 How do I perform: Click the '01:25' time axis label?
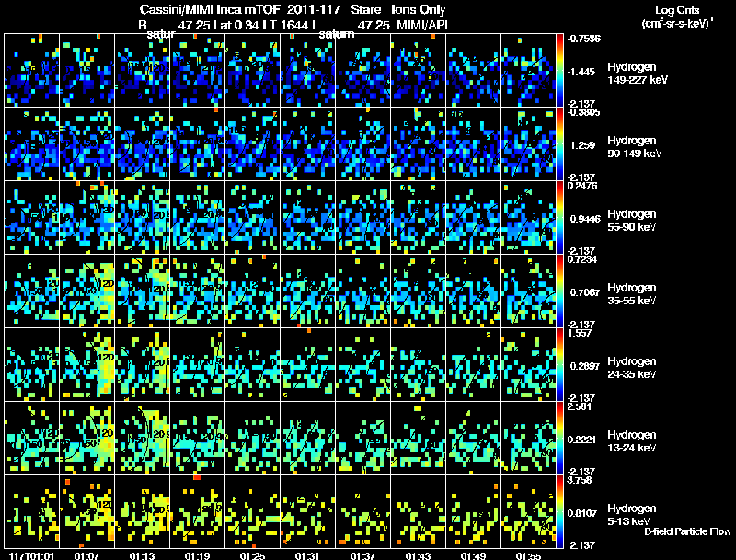(252, 555)
